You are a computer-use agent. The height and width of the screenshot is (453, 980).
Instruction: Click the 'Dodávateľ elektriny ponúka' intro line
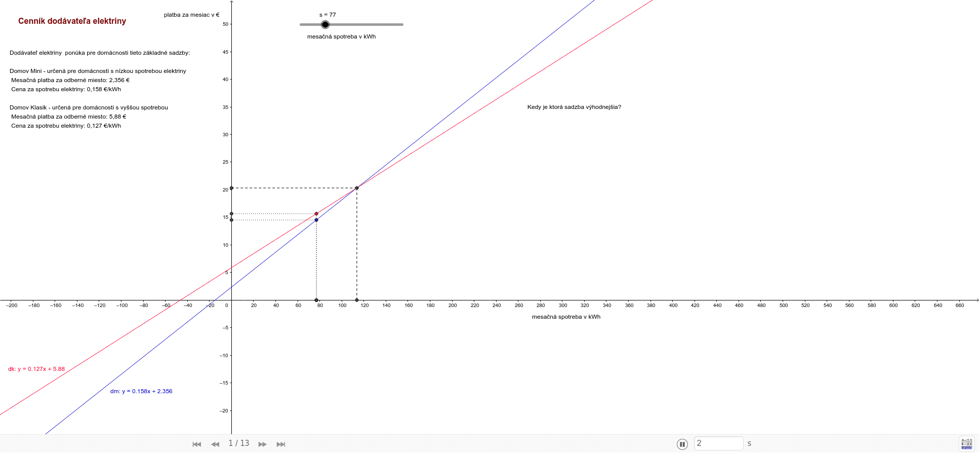click(100, 53)
